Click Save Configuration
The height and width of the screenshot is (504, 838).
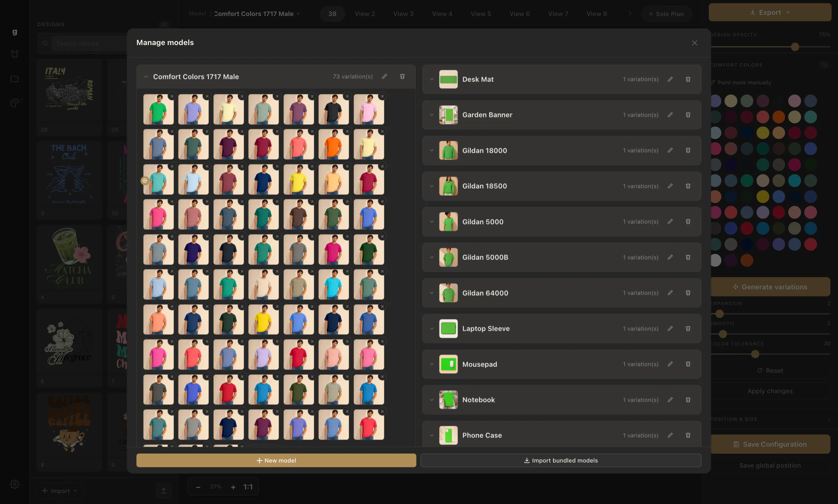[770, 444]
